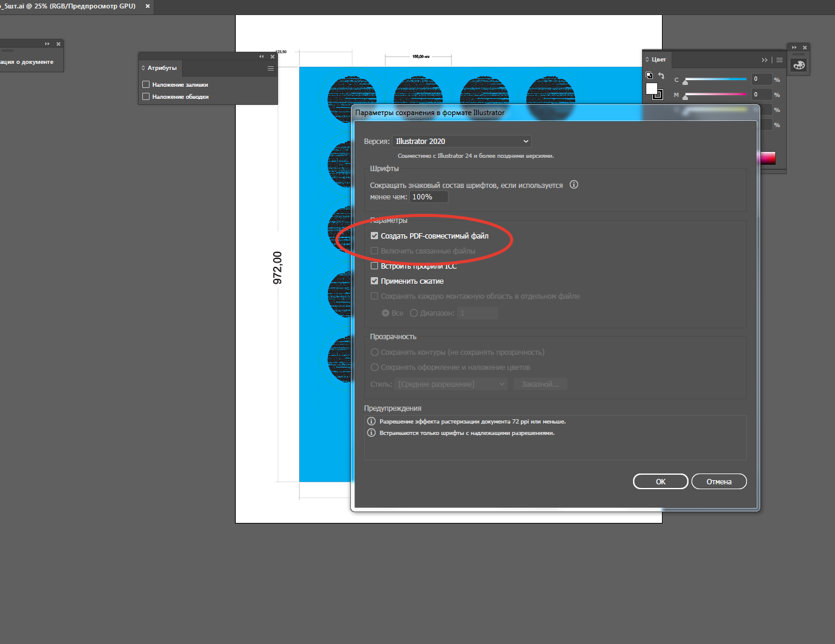Collapse the Attributes panel using double-arrow icon
Screen dimensions: 835x644
pyautogui.click(x=262, y=57)
